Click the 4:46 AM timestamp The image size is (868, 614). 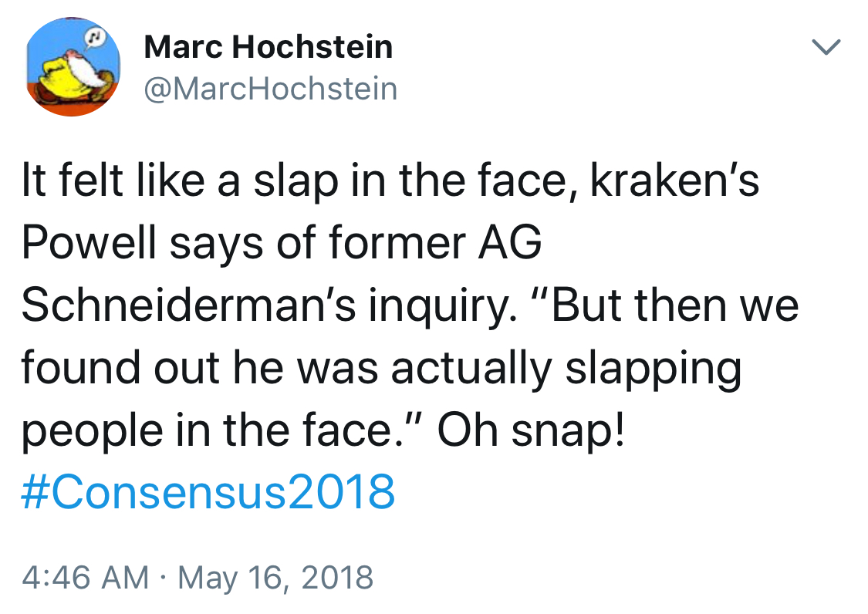point(85,577)
